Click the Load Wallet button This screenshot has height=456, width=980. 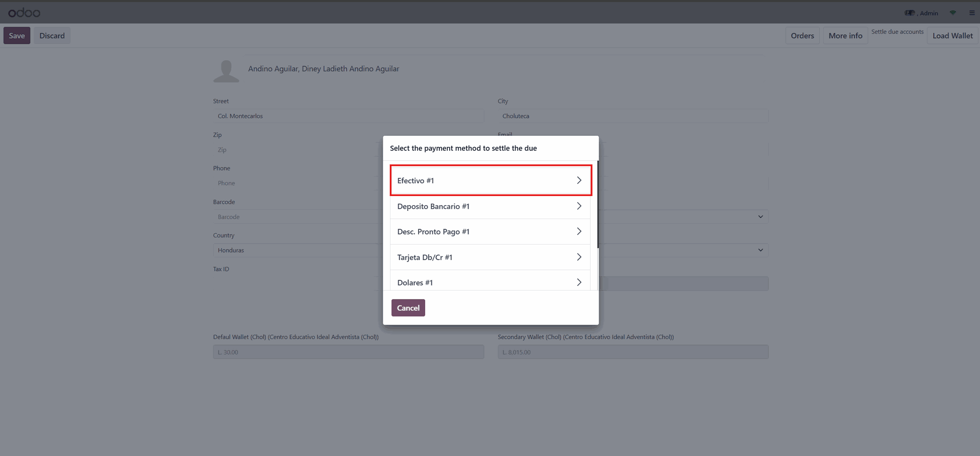952,36
